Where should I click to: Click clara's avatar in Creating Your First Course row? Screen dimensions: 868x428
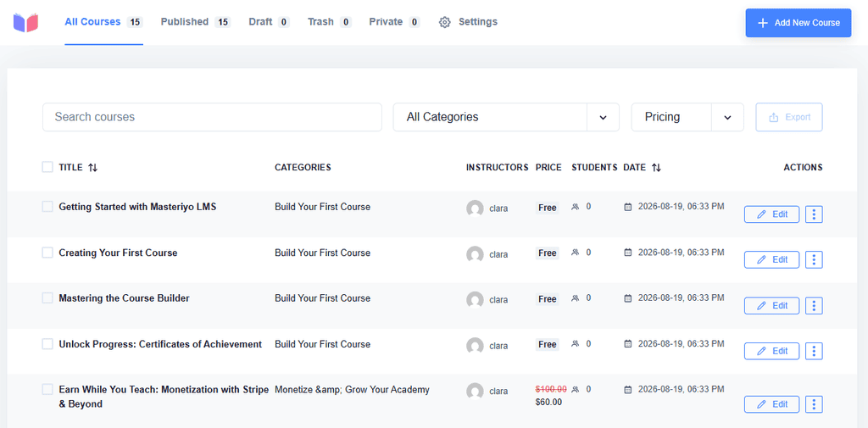pyautogui.click(x=475, y=255)
